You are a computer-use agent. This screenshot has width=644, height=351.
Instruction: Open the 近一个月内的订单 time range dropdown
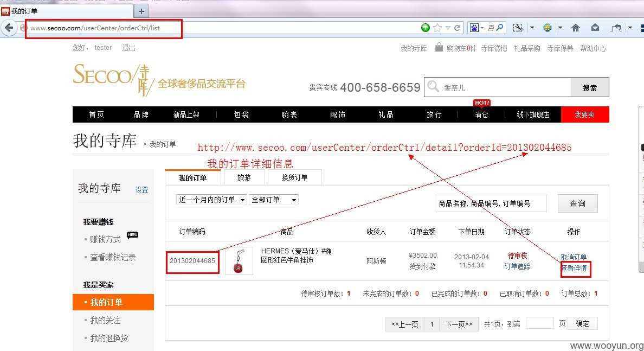click(x=211, y=200)
